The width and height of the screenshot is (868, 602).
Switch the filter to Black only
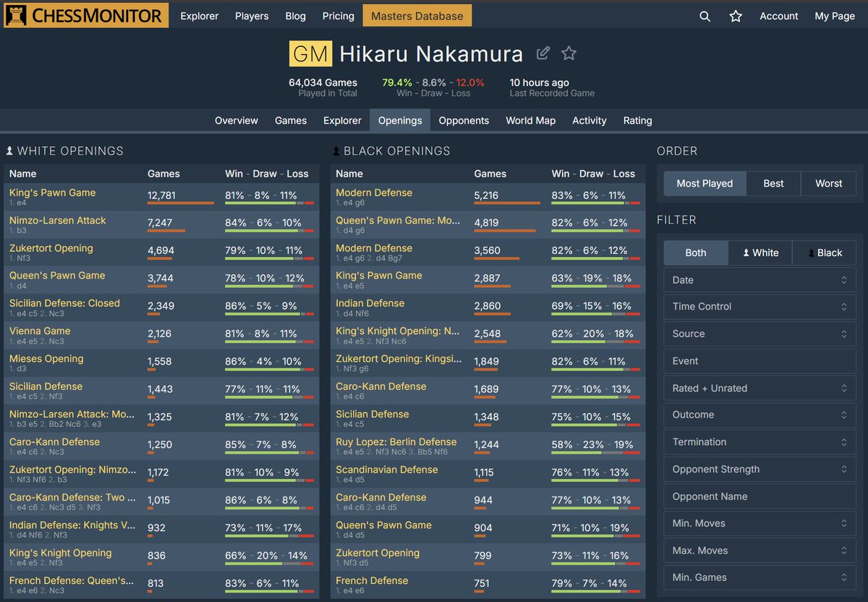click(x=825, y=253)
